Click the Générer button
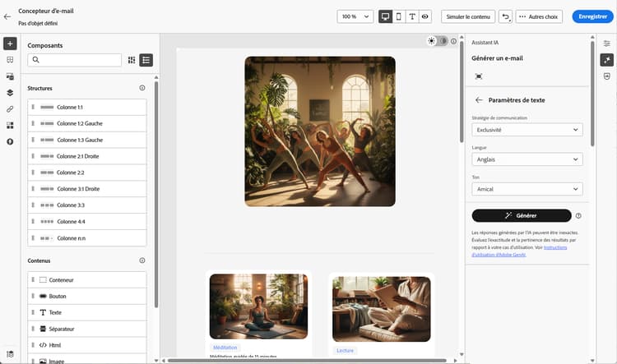 (x=522, y=215)
